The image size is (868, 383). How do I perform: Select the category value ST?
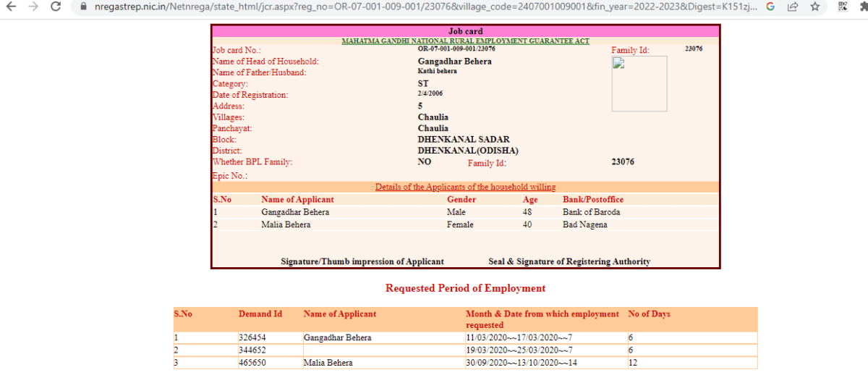pyautogui.click(x=423, y=84)
